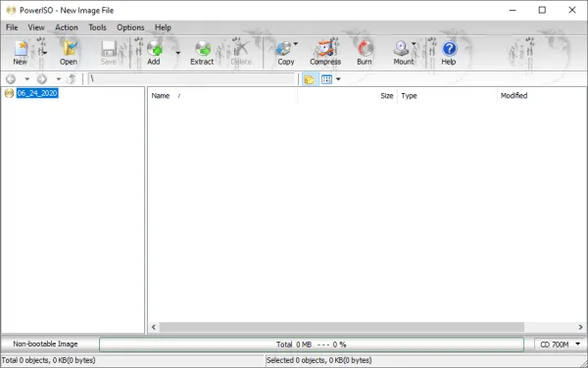Click the disc icon beside 06_24_2020
This screenshot has height=368, width=588.
[9, 93]
